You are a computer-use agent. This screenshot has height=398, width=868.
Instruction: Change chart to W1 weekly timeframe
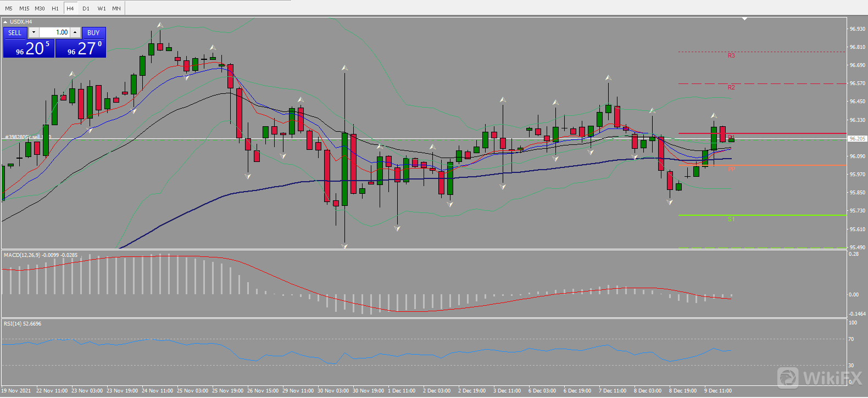tap(102, 8)
